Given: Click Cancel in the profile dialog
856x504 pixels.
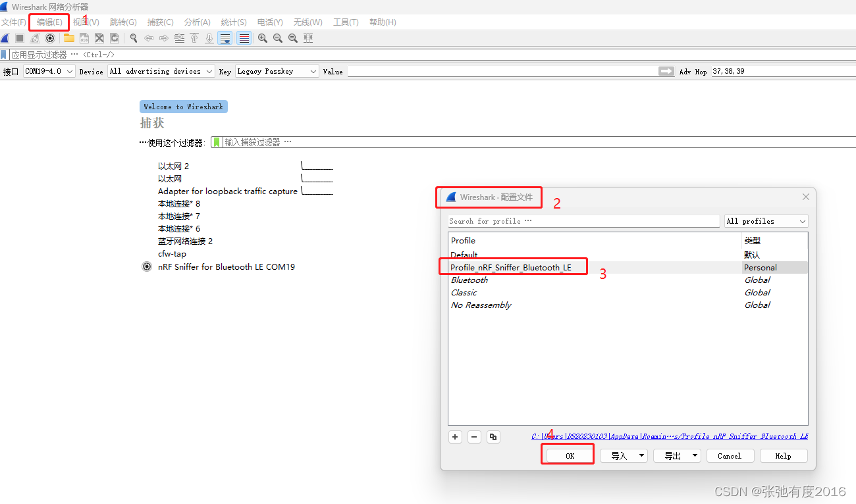Looking at the screenshot, I should coord(730,455).
